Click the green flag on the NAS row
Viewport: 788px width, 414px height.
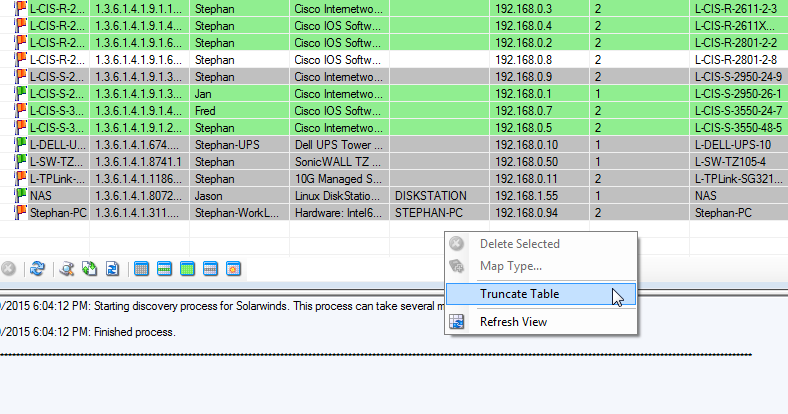[x=20, y=196]
